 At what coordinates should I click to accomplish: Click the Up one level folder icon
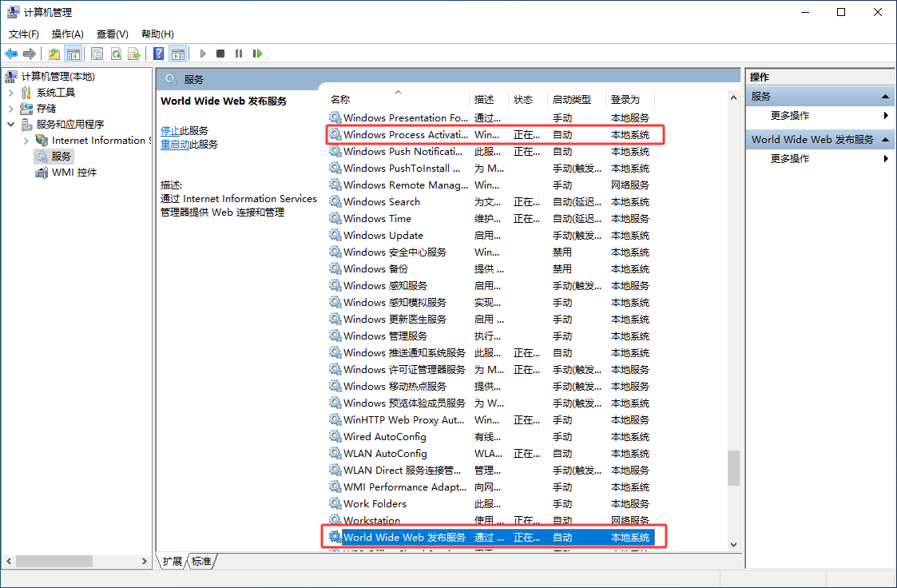click(x=54, y=54)
